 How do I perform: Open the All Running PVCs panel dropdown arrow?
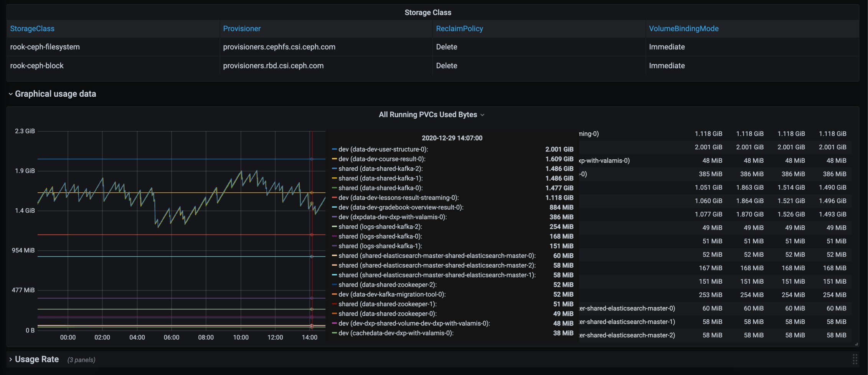click(x=482, y=115)
